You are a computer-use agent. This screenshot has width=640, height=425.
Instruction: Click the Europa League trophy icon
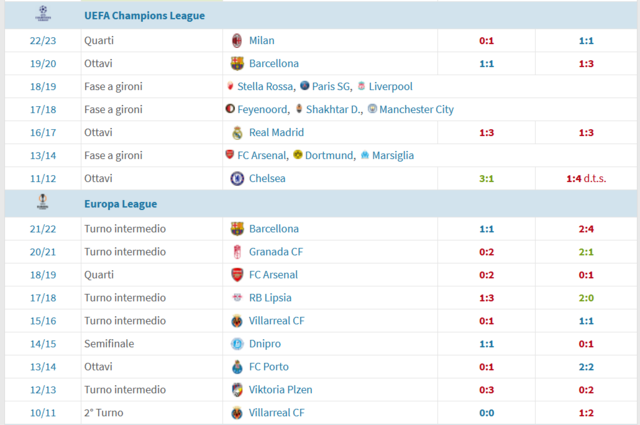(x=42, y=202)
